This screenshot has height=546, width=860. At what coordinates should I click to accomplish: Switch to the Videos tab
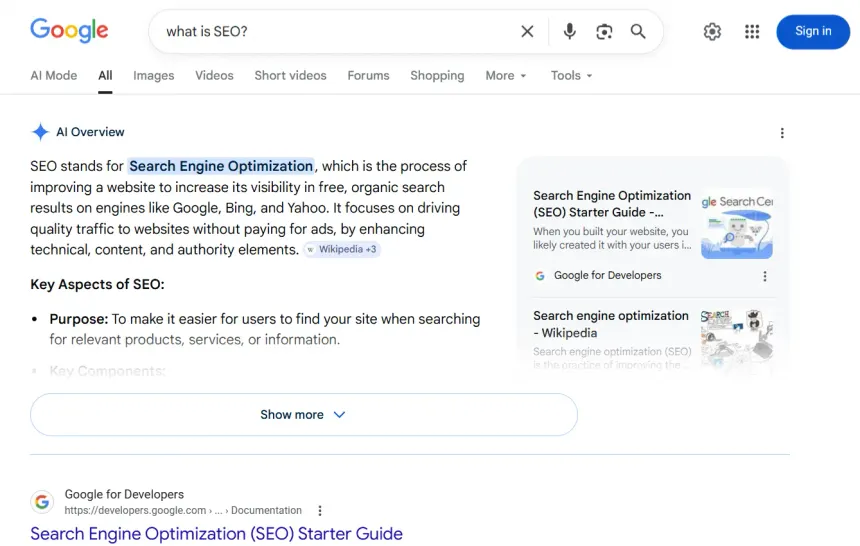(x=214, y=76)
